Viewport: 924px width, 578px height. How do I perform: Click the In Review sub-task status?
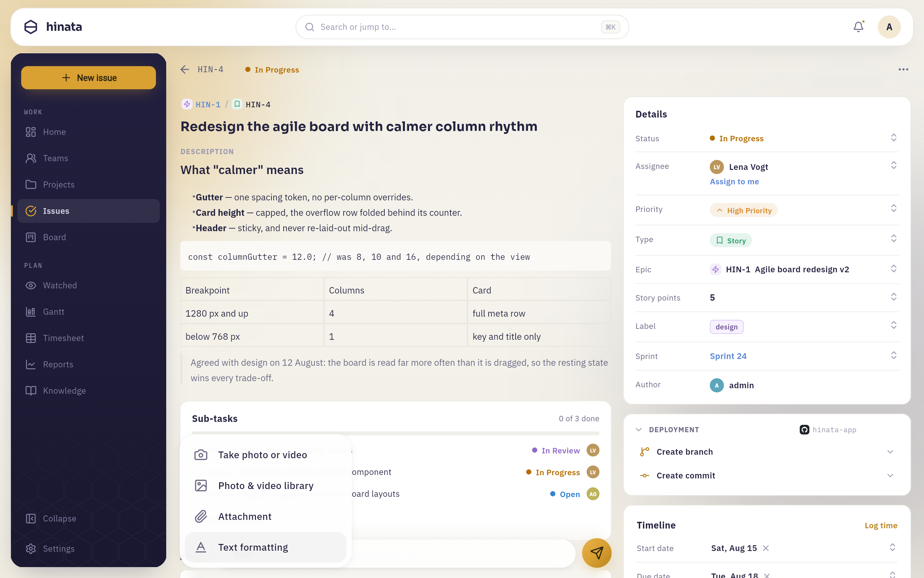click(x=556, y=451)
